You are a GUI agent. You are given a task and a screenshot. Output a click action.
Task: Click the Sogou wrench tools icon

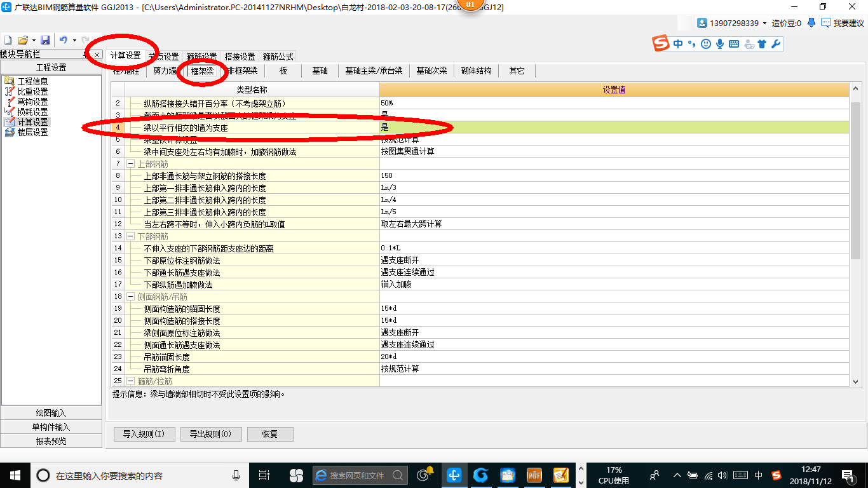[x=775, y=44]
